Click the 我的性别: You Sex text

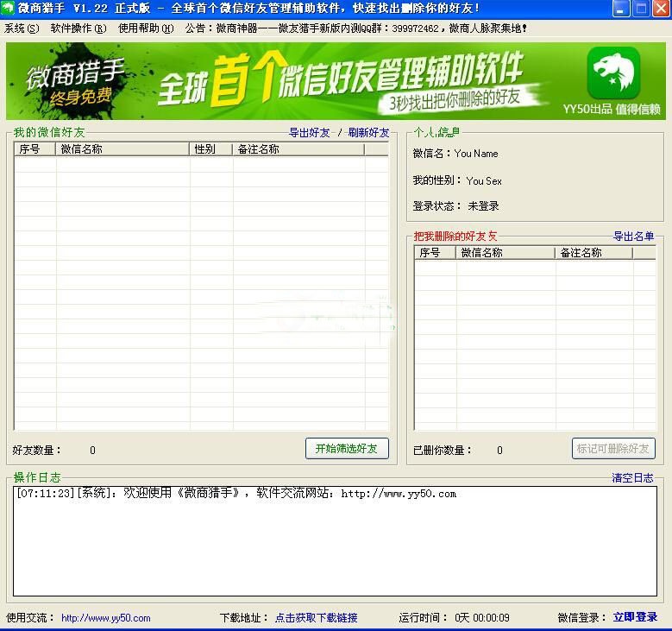click(x=457, y=180)
